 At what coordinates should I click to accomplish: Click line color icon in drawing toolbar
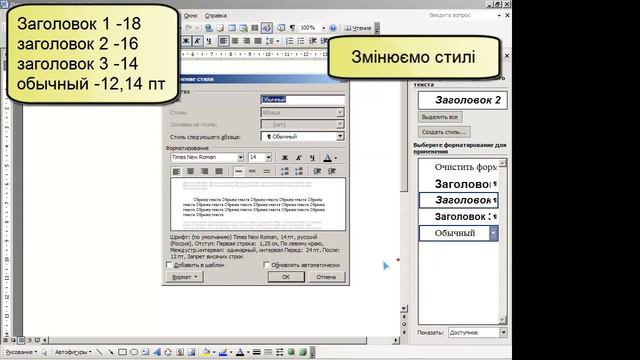(x=223, y=352)
